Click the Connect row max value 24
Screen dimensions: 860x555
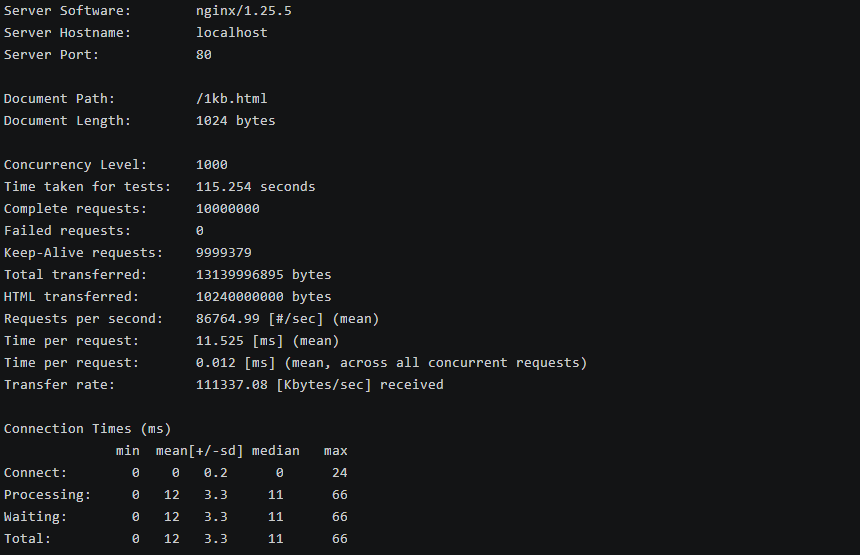(340, 472)
